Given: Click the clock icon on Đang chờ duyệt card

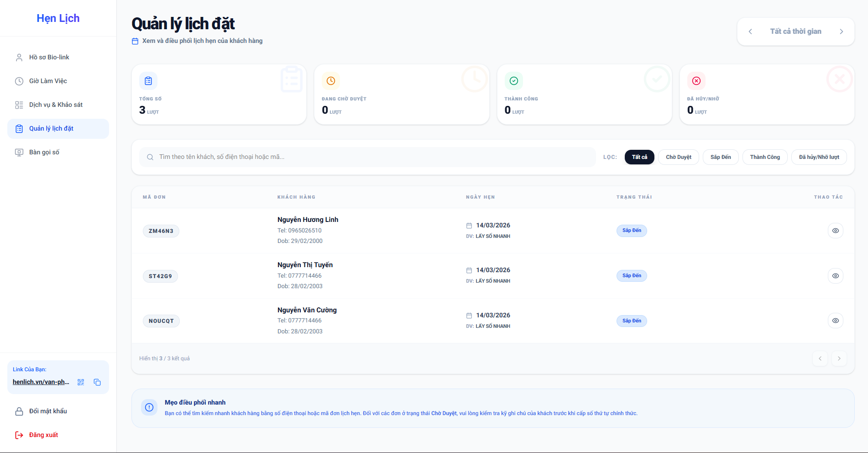Looking at the screenshot, I should tap(331, 81).
